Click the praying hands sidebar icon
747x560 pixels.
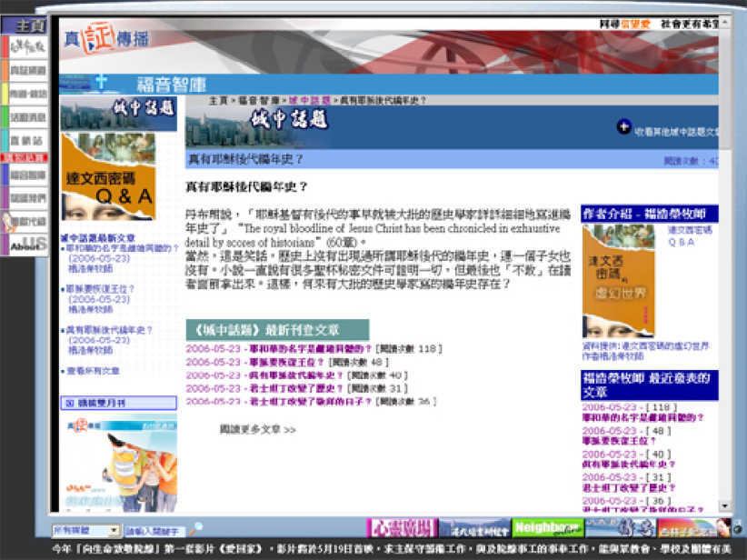pyautogui.click(x=24, y=221)
